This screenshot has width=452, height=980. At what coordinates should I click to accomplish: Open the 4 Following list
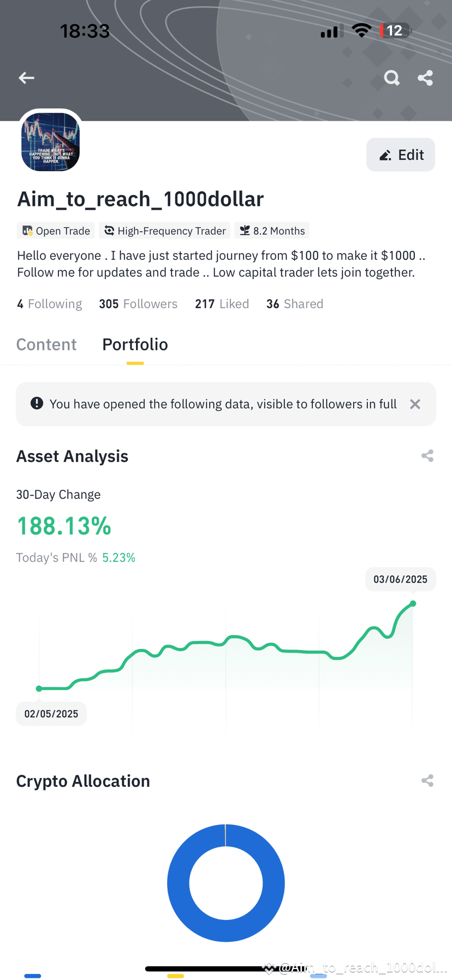(x=50, y=304)
